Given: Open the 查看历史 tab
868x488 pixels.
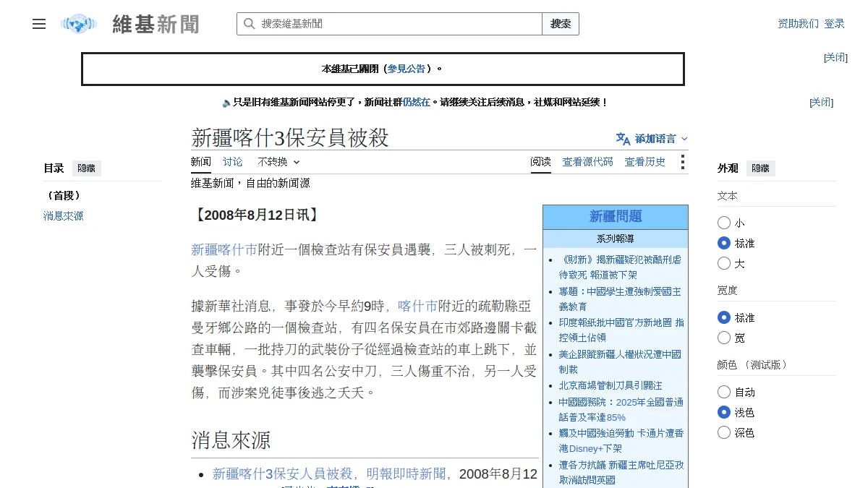Looking at the screenshot, I should (645, 162).
